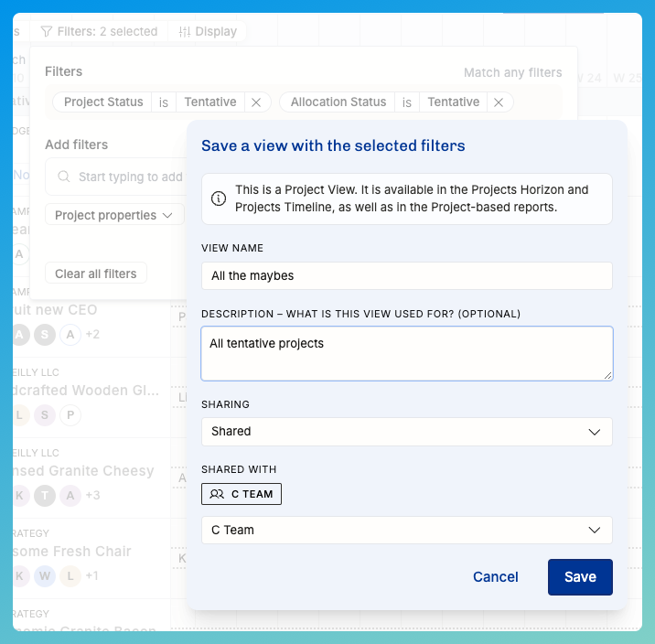Click the Project Status filter property
655x644 pixels.
[103, 102]
